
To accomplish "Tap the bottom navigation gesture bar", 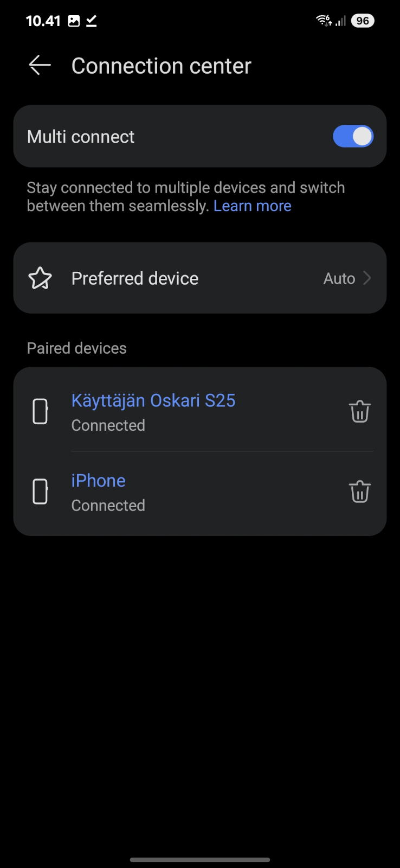I will click(x=200, y=860).
